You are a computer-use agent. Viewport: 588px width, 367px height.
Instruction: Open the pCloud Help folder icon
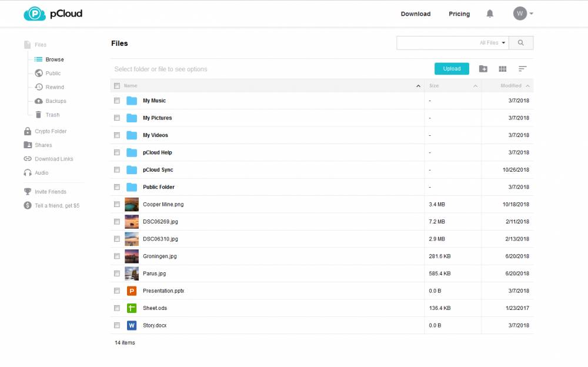tap(132, 152)
